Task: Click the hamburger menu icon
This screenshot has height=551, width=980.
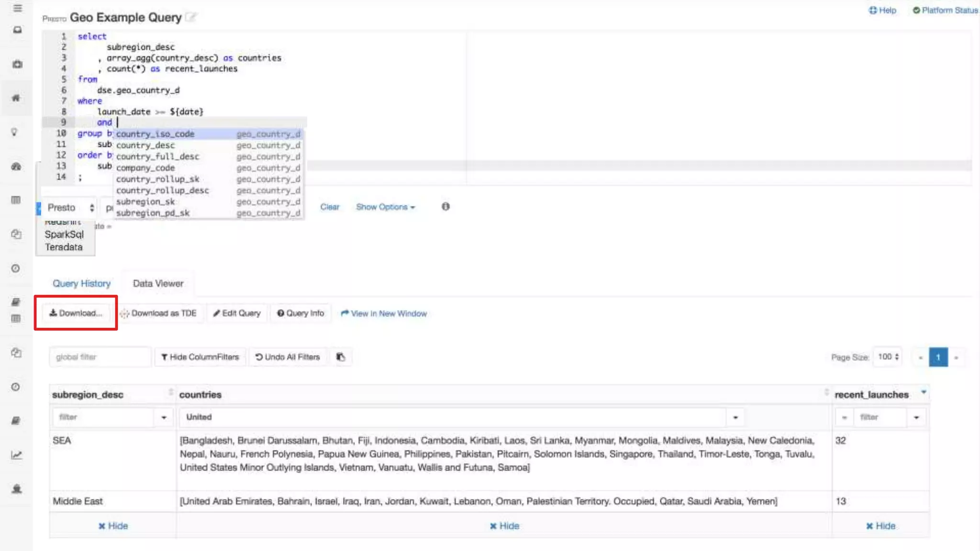Action: tap(17, 8)
